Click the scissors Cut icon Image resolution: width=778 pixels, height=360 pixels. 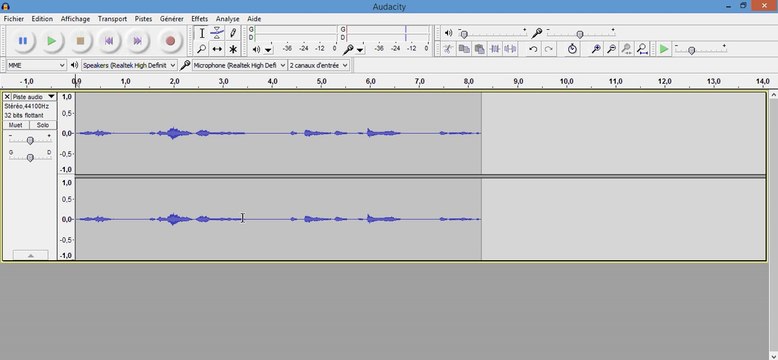pos(448,49)
